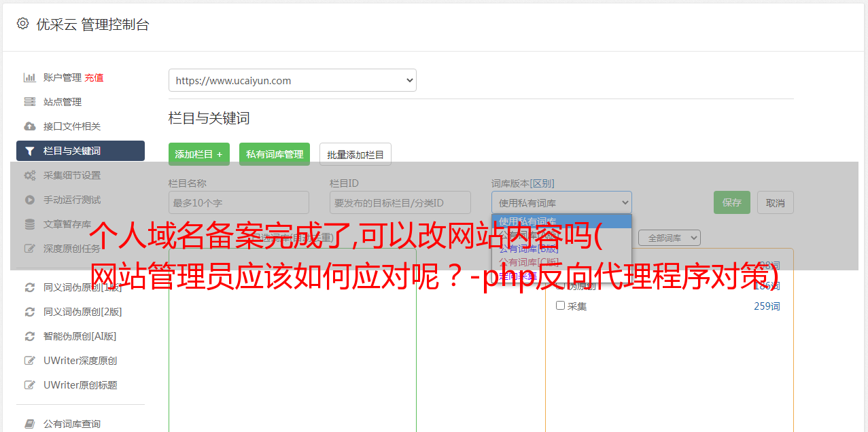Click the 栏目名称 input field
This screenshot has width=868, height=432.
(x=239, y=202)
